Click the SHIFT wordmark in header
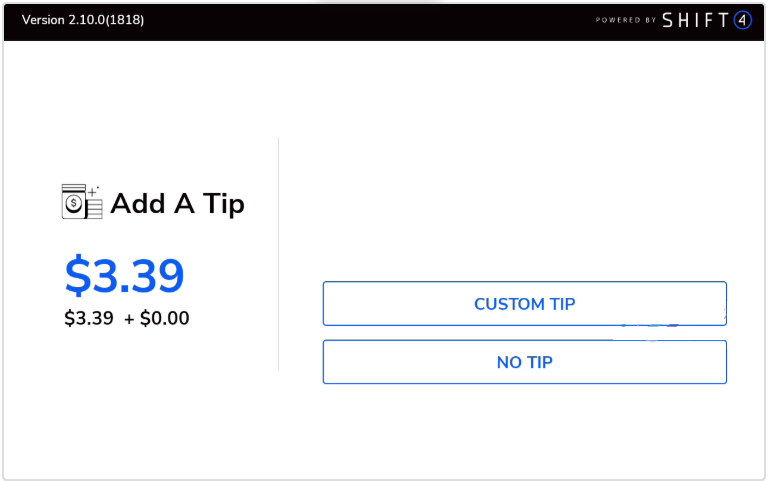 pyautogui.click(x=694, y=21)
